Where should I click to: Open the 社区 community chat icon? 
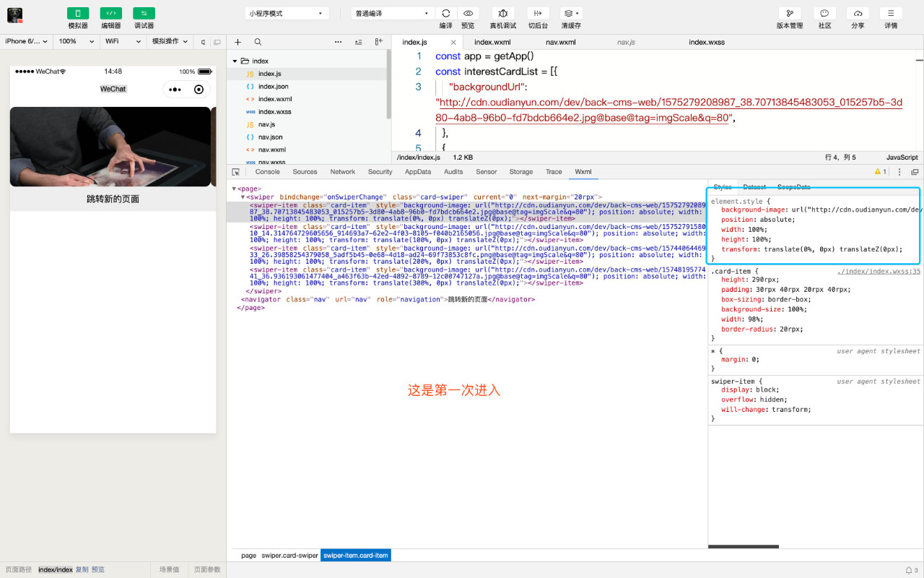824,13
